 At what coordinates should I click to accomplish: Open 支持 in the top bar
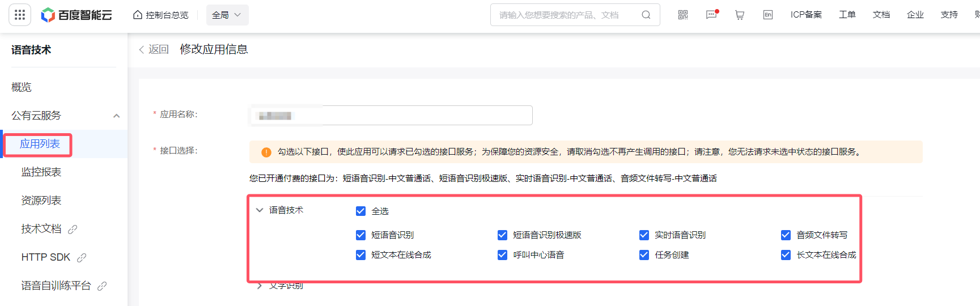949,15
